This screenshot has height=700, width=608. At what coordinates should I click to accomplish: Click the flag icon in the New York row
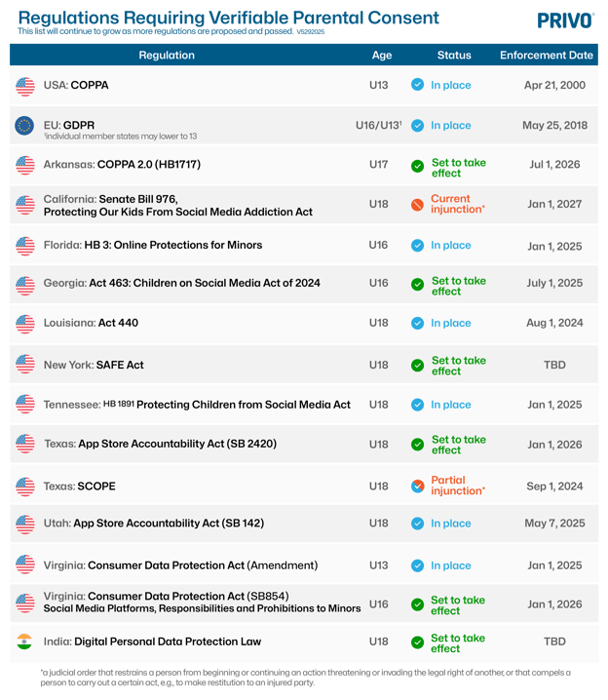click(x=25, y=364)
